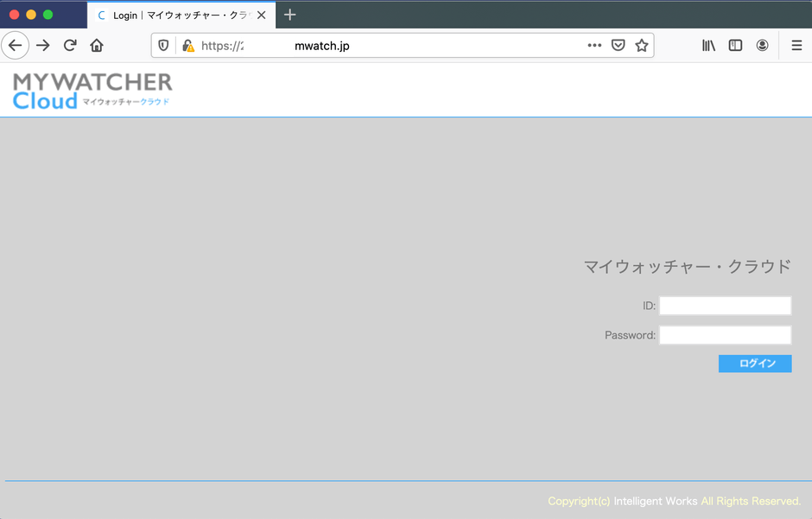812x519 pixels.
Task: Click the Intelligent Works copyright text
Action: pos(655,501)
